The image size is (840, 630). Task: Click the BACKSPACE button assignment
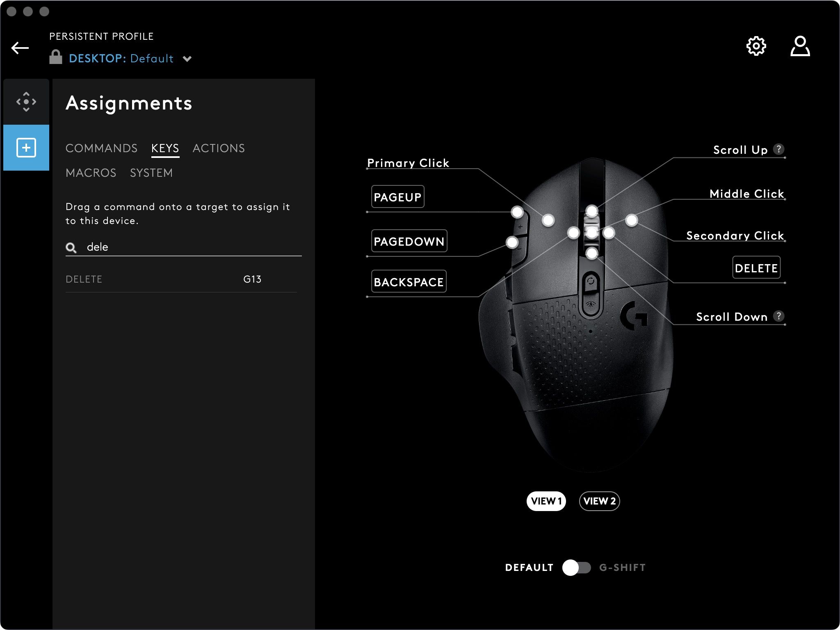tap(409, 282)
